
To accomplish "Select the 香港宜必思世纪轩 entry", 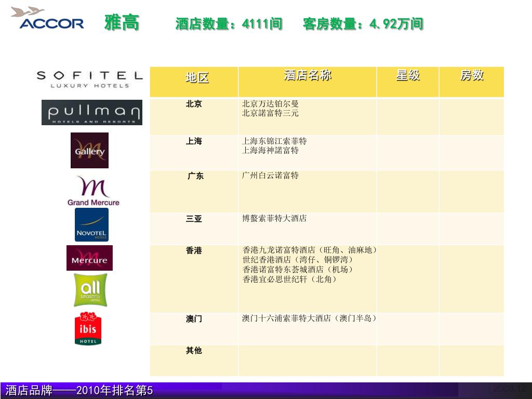I will (x=290, y=279).
